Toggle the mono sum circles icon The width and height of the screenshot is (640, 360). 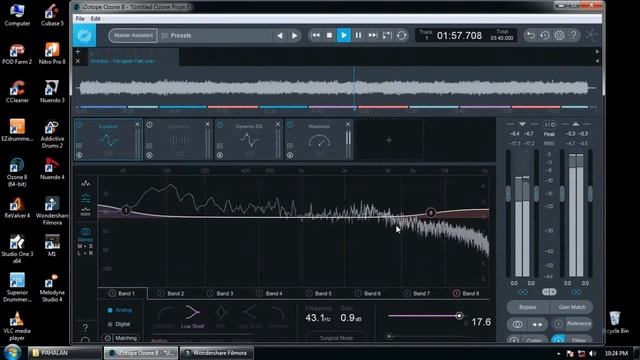[x=517, y=324]
